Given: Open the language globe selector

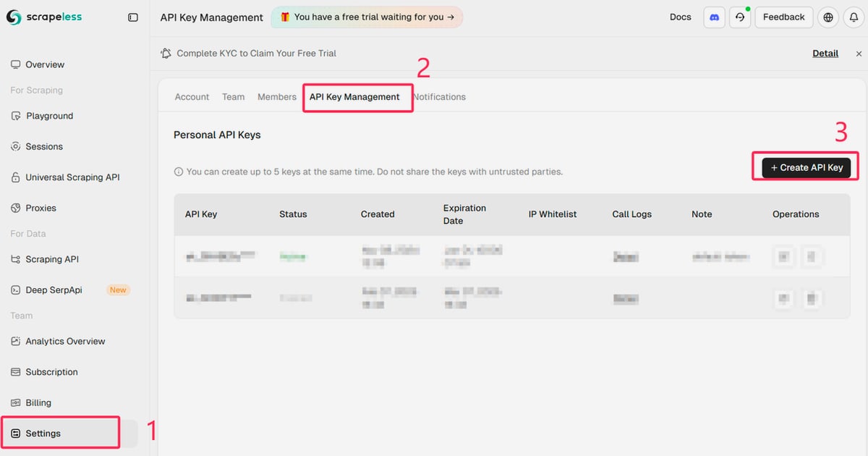Looking at the screenshot, I should coord(829,17).
